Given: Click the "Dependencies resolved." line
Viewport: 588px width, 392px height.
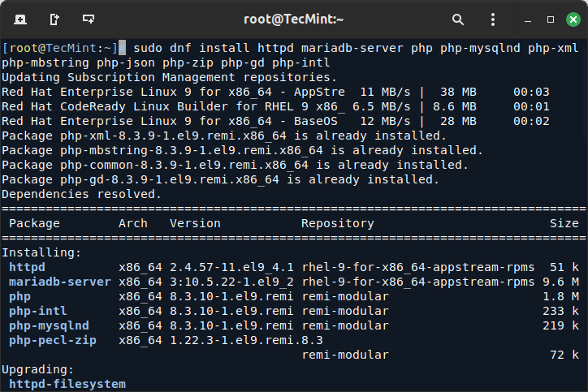Looking at the screenshot, I should [81, 194].
